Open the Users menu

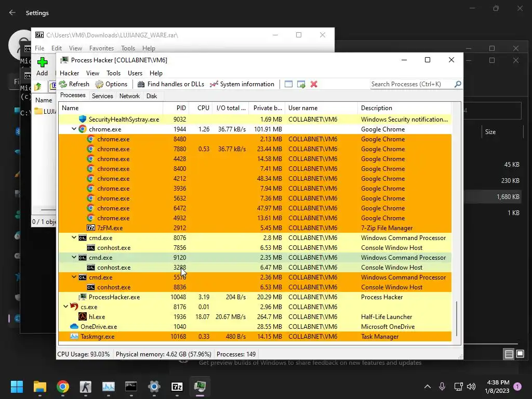[135, 73]
